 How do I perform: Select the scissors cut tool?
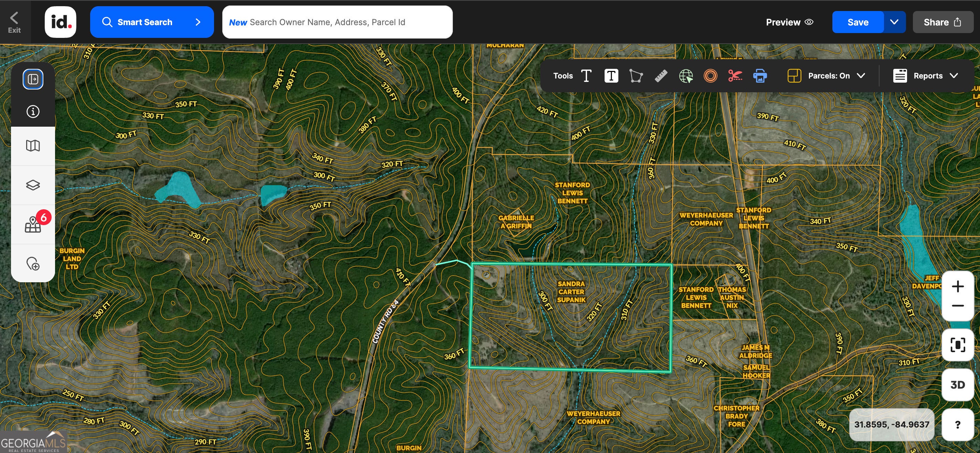pyautogui.click(x=735, y=76)
